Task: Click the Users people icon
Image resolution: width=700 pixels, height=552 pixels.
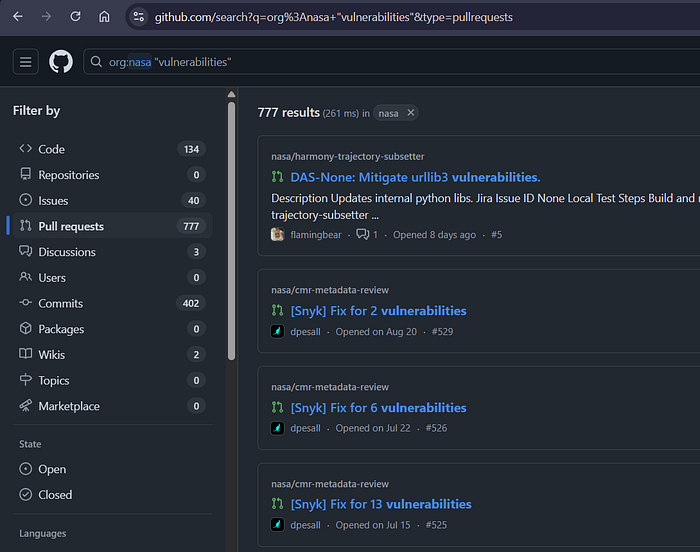Action: (25, 277)
